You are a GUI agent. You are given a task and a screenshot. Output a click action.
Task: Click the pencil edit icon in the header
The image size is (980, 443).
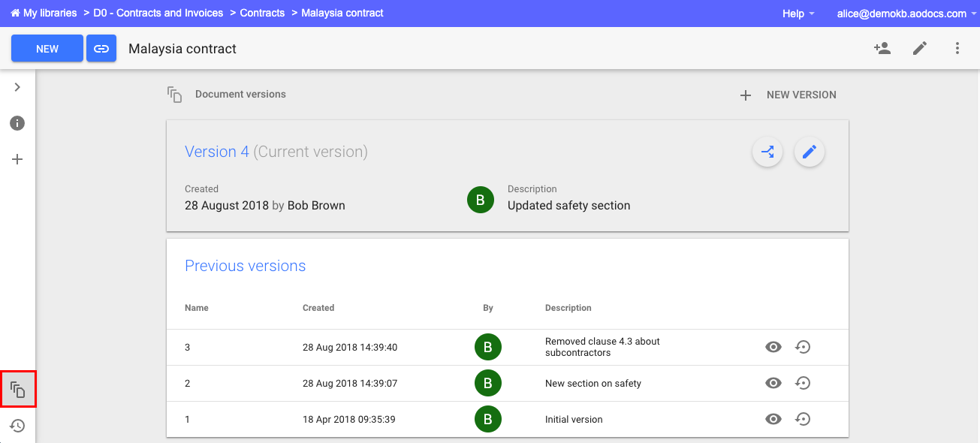coord(920,48)
